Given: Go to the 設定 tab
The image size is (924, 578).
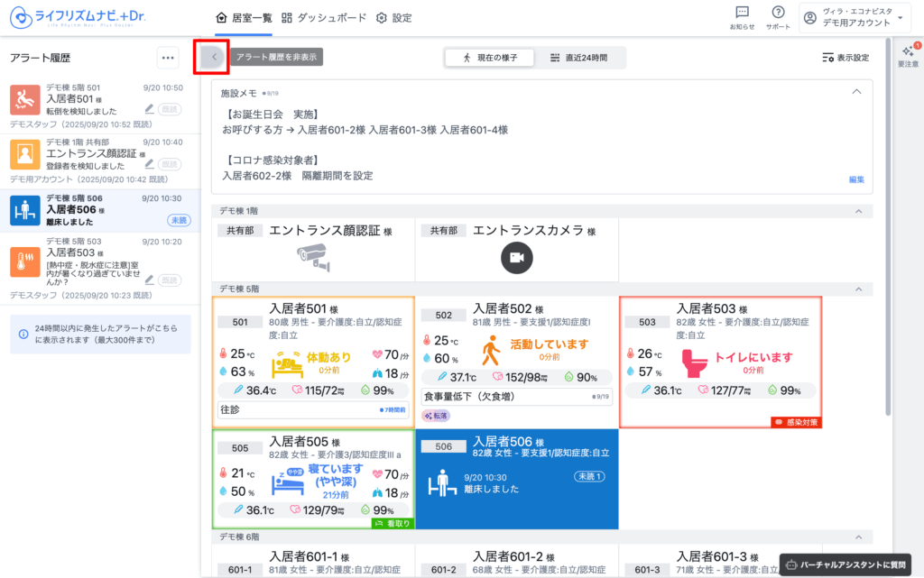Looking at the screenshot, I should click(393, 17).
